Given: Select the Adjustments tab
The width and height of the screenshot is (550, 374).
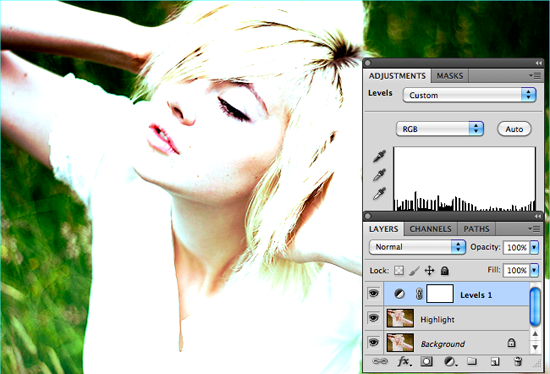Looking at the screenshot, I should 397,76.
